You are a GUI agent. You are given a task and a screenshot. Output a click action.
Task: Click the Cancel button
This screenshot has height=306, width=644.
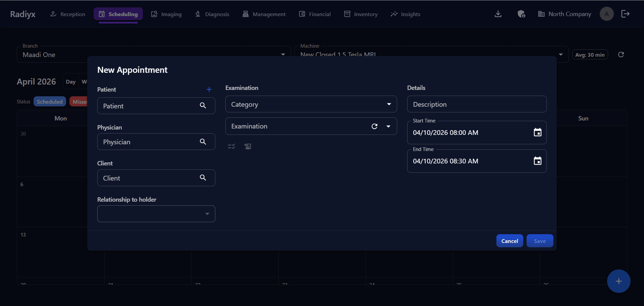pos(509,241)
